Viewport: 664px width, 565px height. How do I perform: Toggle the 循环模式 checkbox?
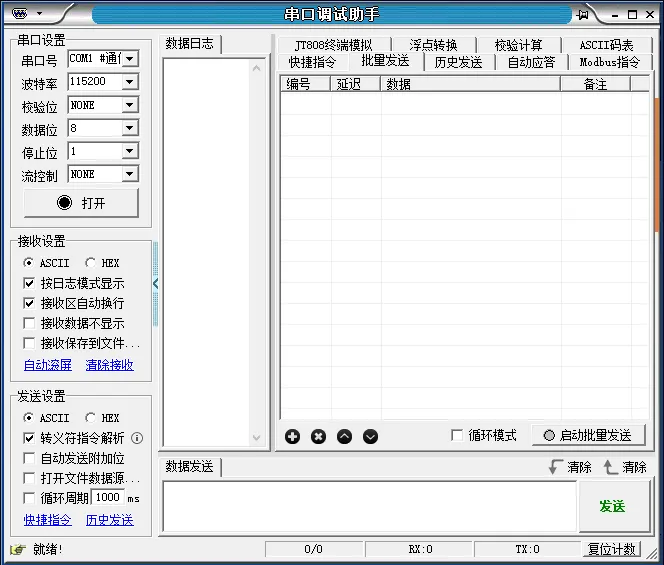(457, 435)
